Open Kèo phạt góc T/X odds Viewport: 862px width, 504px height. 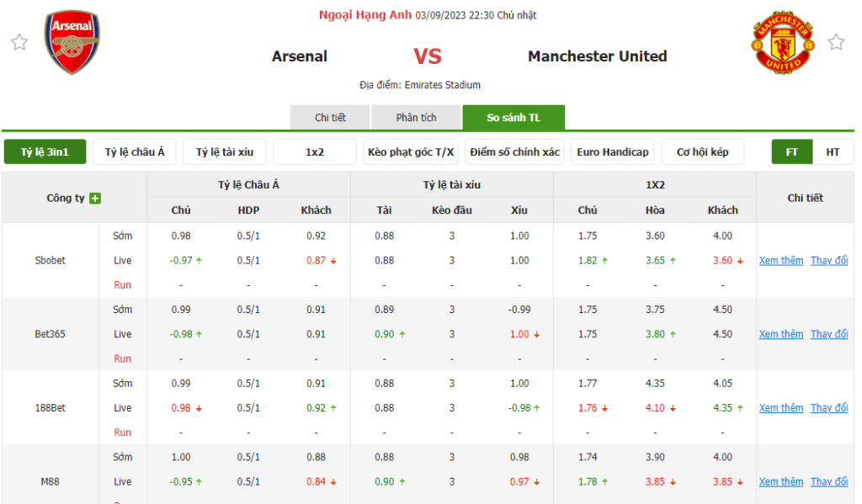(x=411, y=152)
